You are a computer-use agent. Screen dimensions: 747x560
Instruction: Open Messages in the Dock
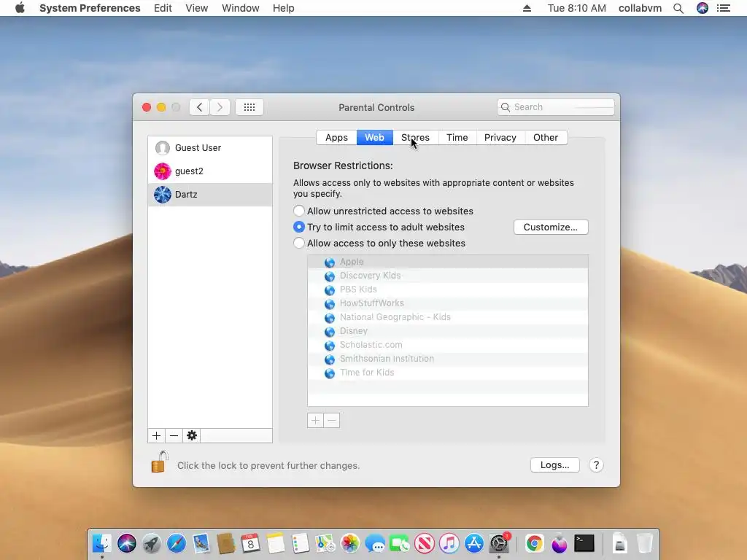point(375,543)
